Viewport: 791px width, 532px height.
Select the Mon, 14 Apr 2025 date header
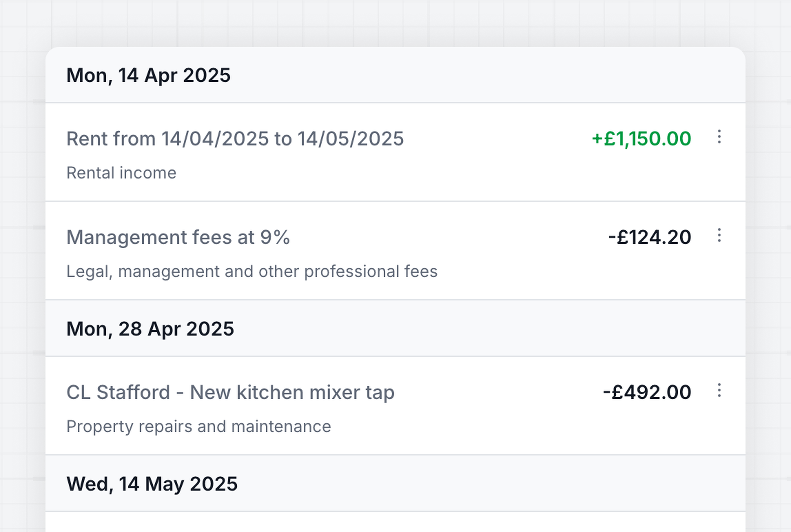[148, 75]
